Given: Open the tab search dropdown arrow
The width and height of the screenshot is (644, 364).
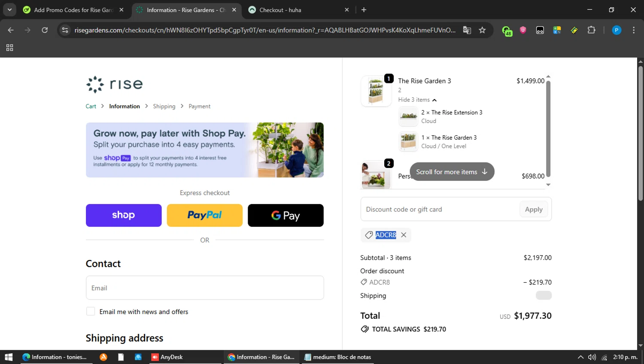Looking at the screenshot, I should coord(9,9).
